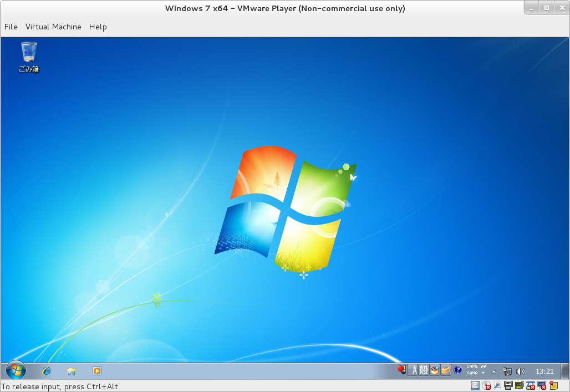Open language bar options dropdown arrow

(x=484, y=373)
